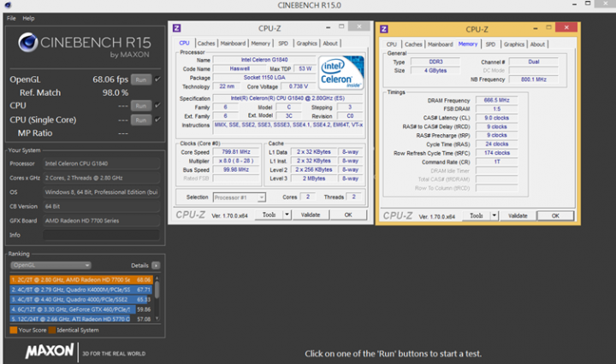The image size is (616, 364).
Task: Click the CPU-Z purple Z icon in the first CPU-Z window
Action: click(177, 28)
